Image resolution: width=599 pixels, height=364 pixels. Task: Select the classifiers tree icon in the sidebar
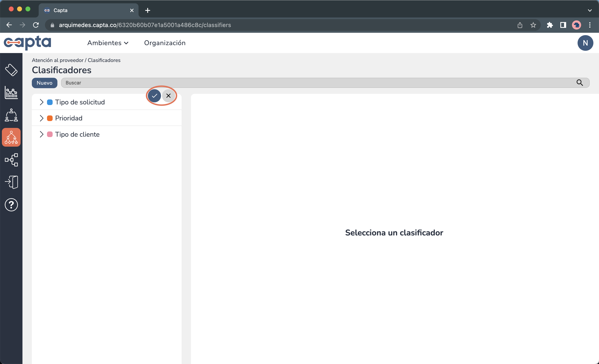11,137
